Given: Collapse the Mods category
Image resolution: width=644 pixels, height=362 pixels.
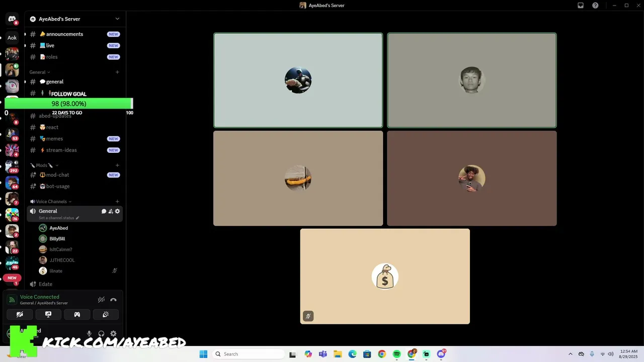Looking at the screenshot, I should (x=44, y=165).
